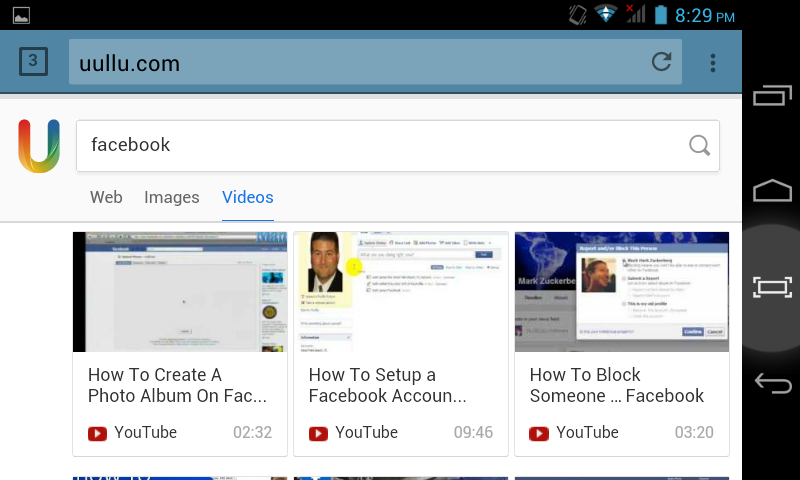800x480 pixels.
Task: Open 'How To Create A Photo Album' title
Action: pos(177,385)
